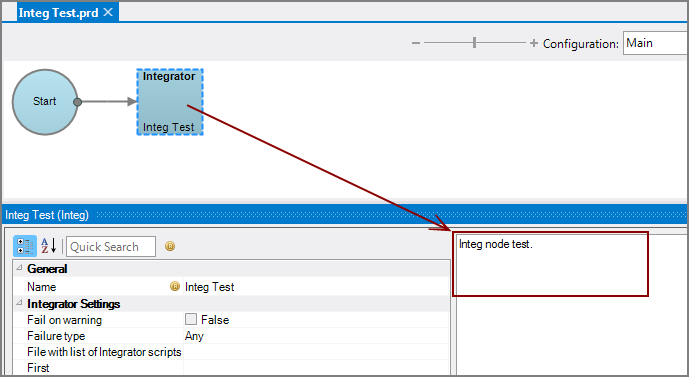
Task: Select File with list of Integrator scripts label
Action: point(104,352)
